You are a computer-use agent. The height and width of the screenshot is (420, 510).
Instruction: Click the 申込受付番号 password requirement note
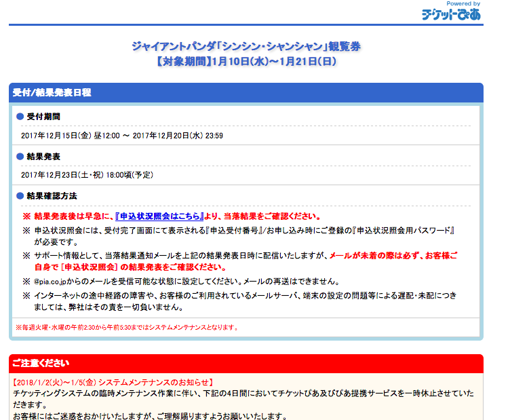[x=244, y=236]
